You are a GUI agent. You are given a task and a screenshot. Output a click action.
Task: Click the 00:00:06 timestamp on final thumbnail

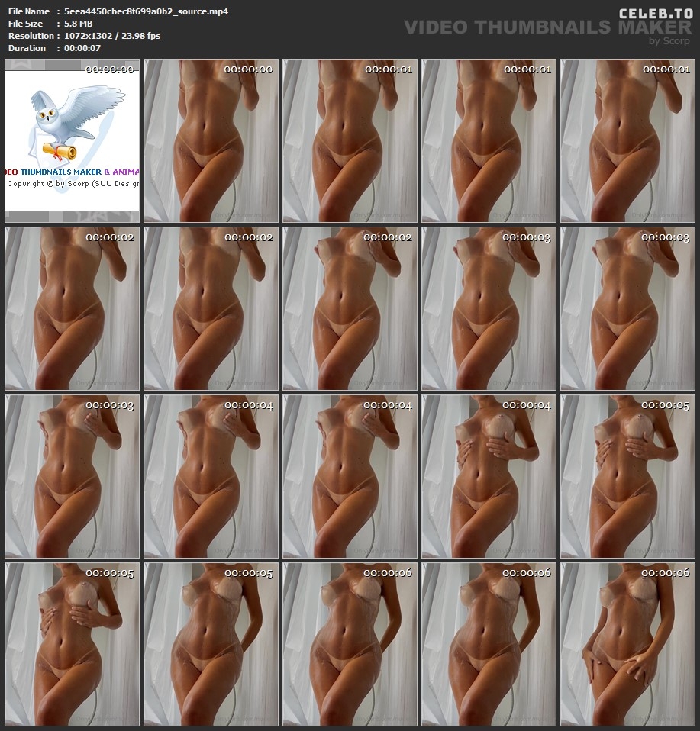point(665,573)
